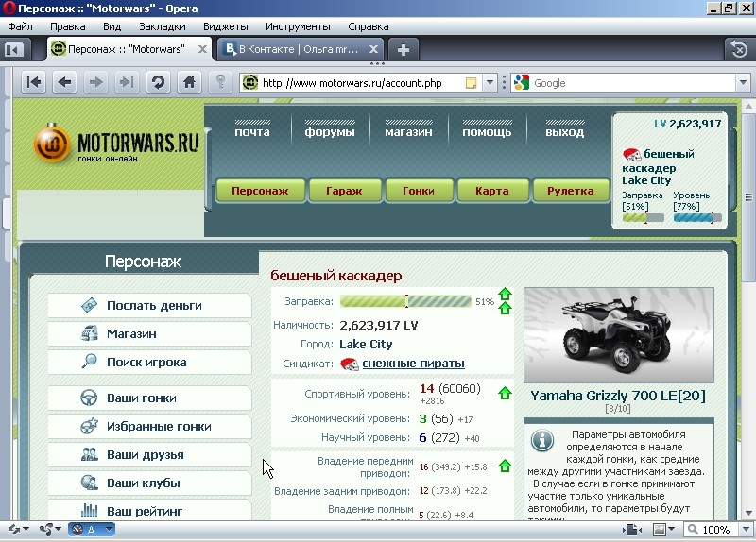Viewport: 756px width, 542px height.
Task: Open the Правка menu
Action: (67, 26)
